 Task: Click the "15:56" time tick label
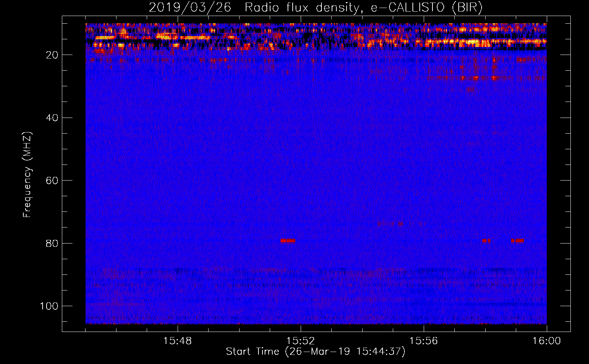pos(424,341)
